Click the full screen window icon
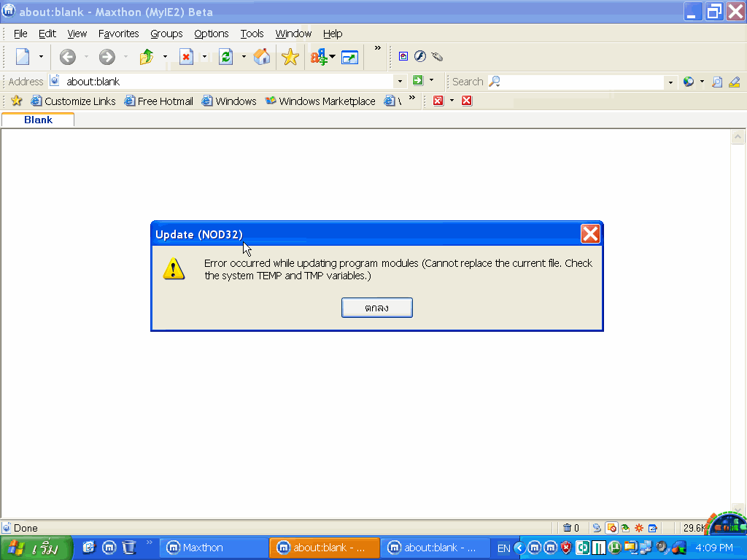Screen dimensions: 747x560 click(349, 58)
